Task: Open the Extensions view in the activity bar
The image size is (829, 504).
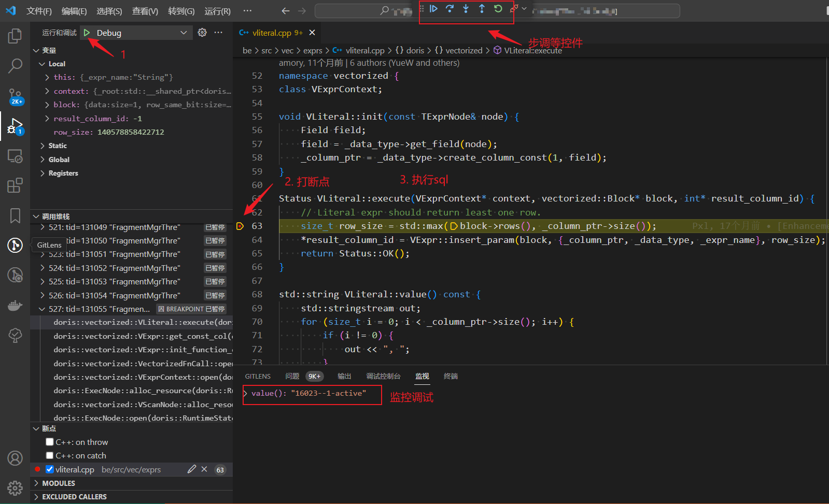Action: [15, 185]
